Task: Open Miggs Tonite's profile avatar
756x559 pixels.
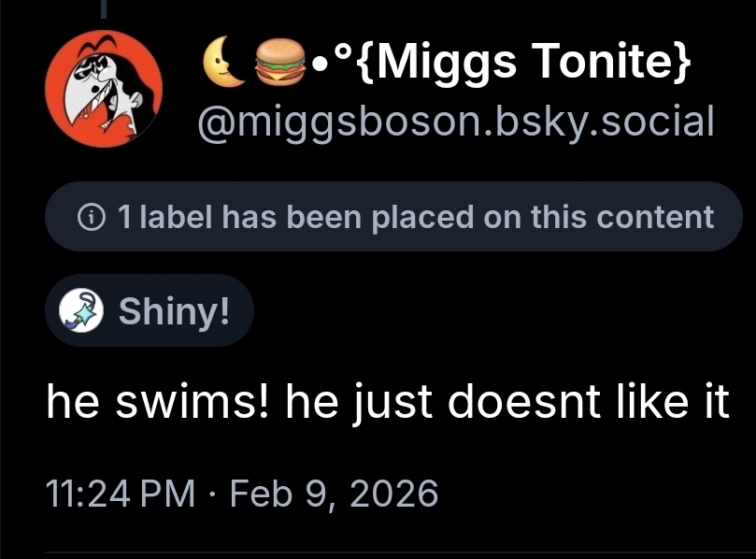Action: pyautogui.click(x=103, y=90)
